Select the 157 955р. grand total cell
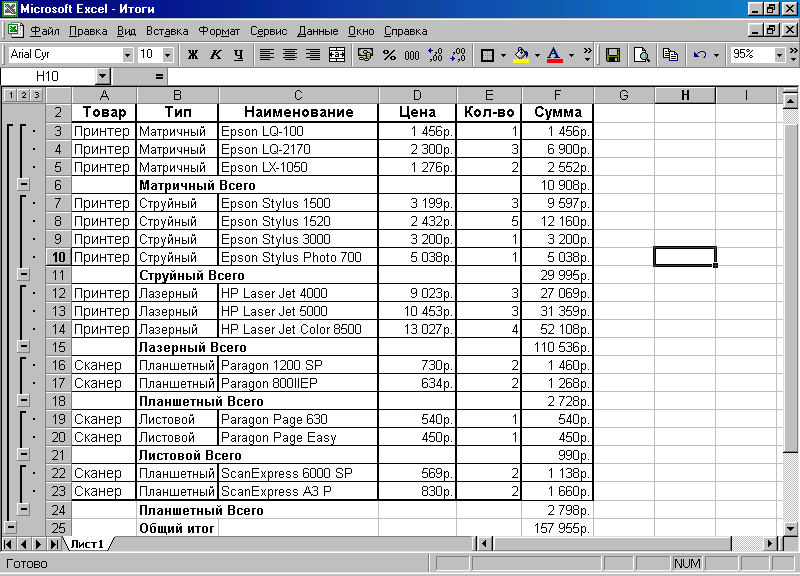800x576 pixels. point(557,528)
